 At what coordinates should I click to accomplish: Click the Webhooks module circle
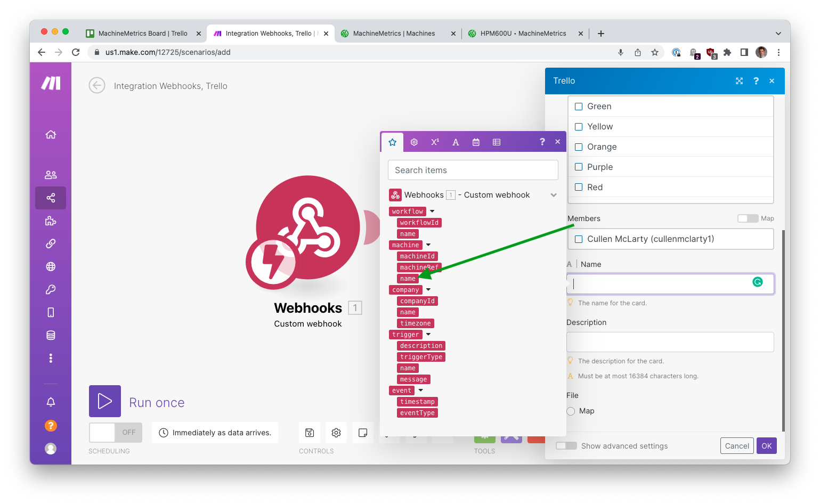(308, 227)
